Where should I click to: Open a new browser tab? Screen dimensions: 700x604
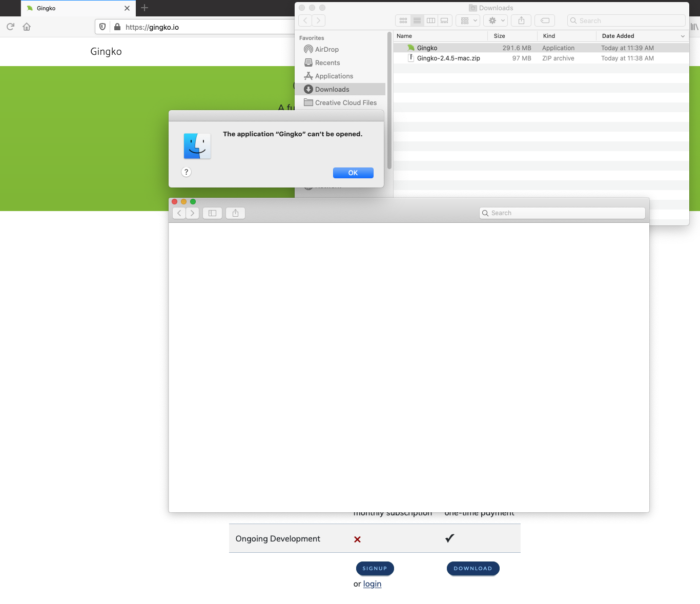pos(144,8)
